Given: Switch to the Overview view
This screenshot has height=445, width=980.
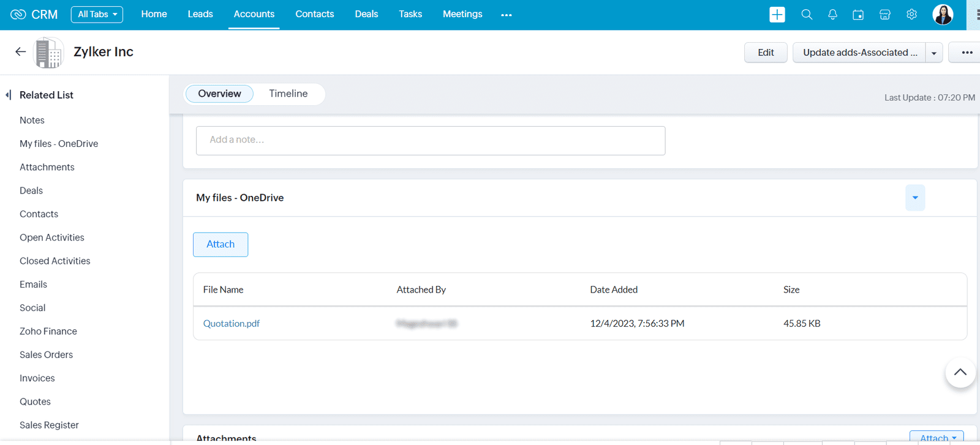Looking at the screenshot, I should coord(219,94).
